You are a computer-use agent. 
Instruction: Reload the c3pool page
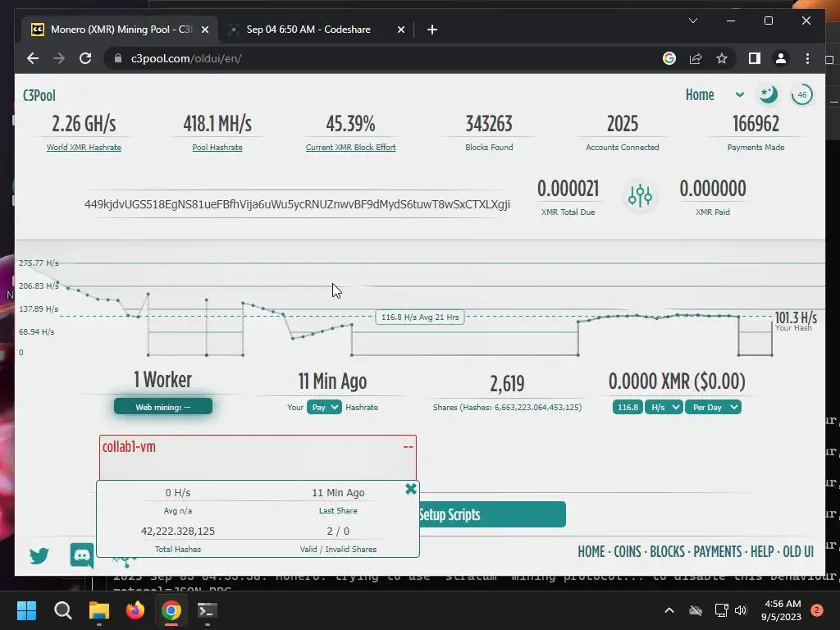(x=85, y=58)
